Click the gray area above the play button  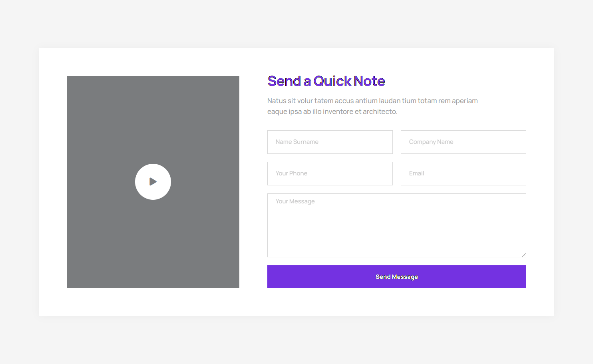153,120
